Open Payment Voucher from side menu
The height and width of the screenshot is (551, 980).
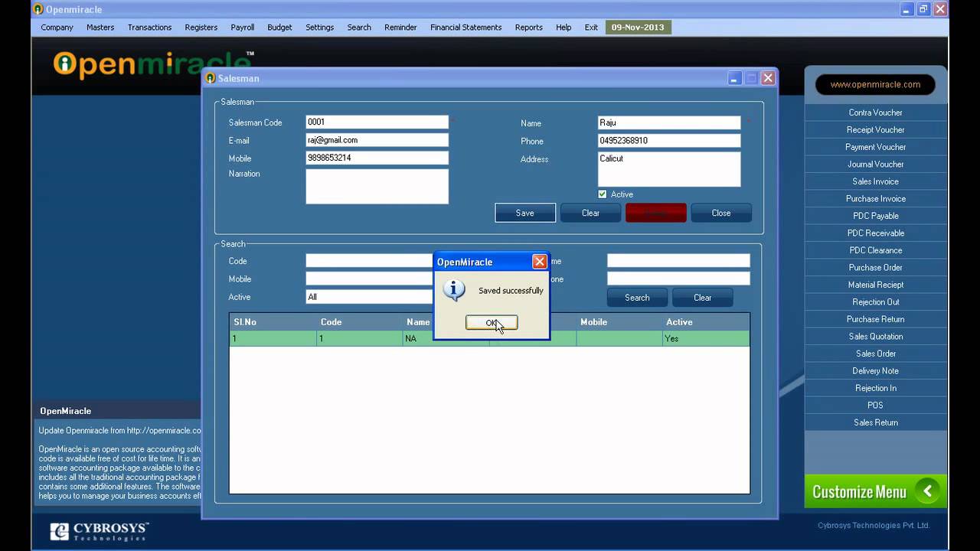pos(875,147)
